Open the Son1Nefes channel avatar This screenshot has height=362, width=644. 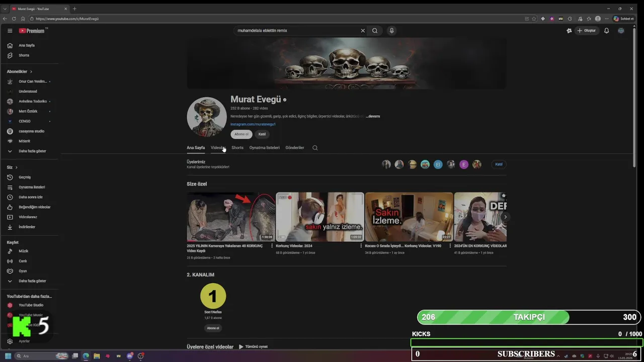pos(213,296)
